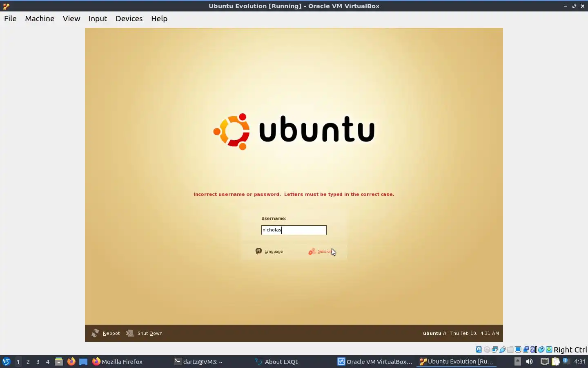Launch Firefox from the quick launch
The width and height of the screenshot is (588, 368).
(x=71, y=361)
